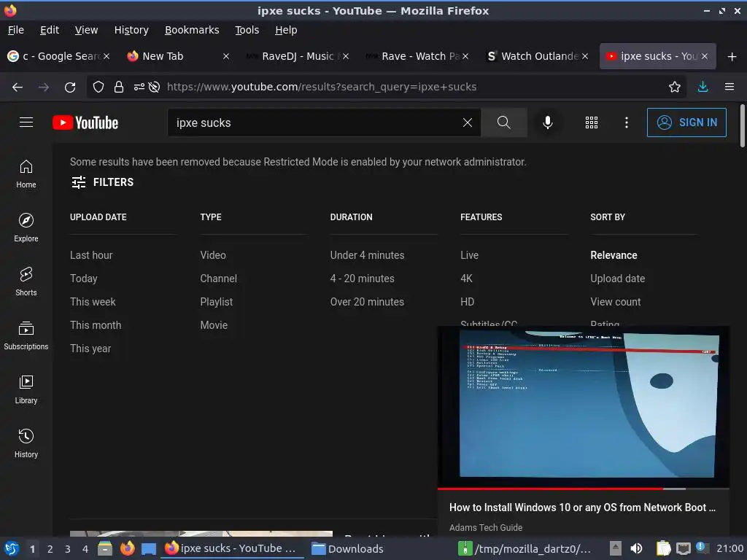The height and width of the screenshot is (560, 747).
Task: Open Shorts in sidebar
Action: coord(26,281)
